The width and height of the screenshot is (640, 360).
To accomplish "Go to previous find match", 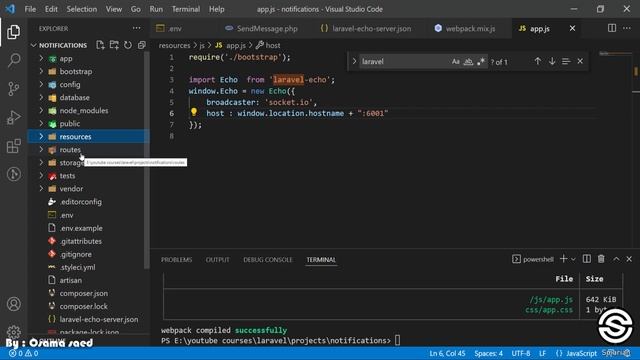I will pyautogui.click(x=538, y=61).
